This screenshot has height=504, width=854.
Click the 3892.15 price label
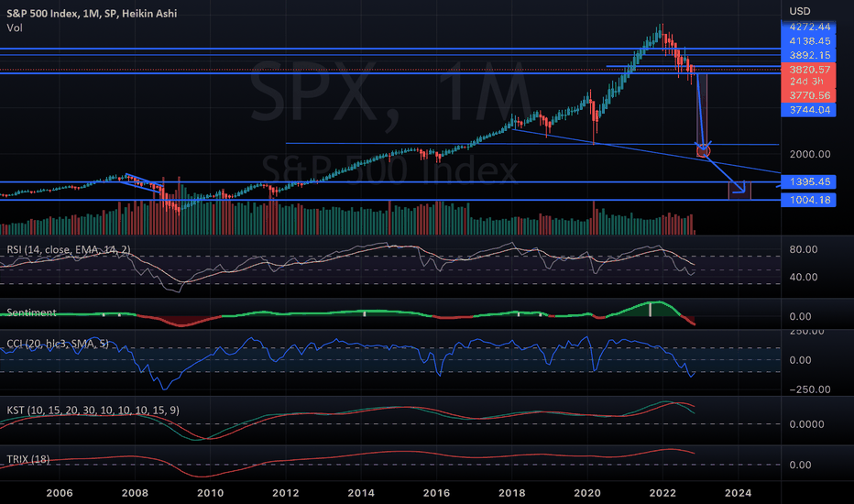click(x=809, y=55)
